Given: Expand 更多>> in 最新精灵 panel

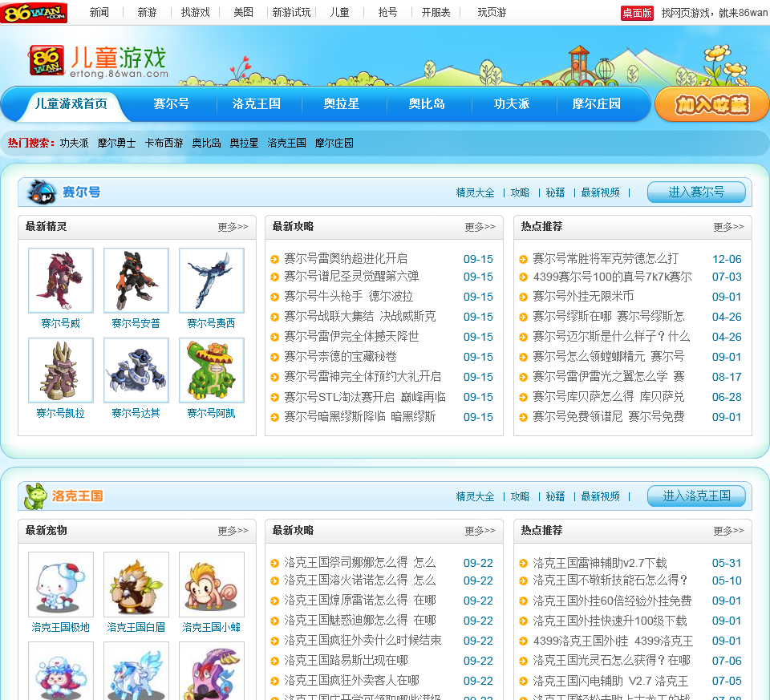Looking at the screenshot, I should [x=233, y=227].
